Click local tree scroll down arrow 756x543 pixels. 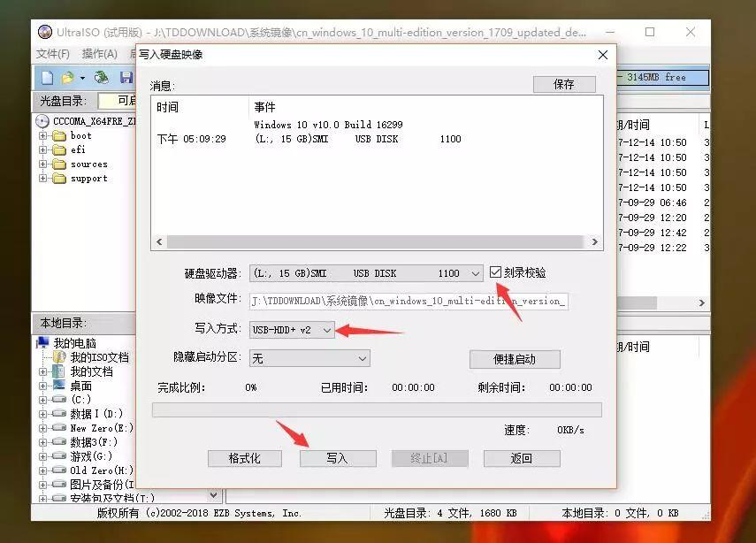pyautogui.click(x=214, y=494)
